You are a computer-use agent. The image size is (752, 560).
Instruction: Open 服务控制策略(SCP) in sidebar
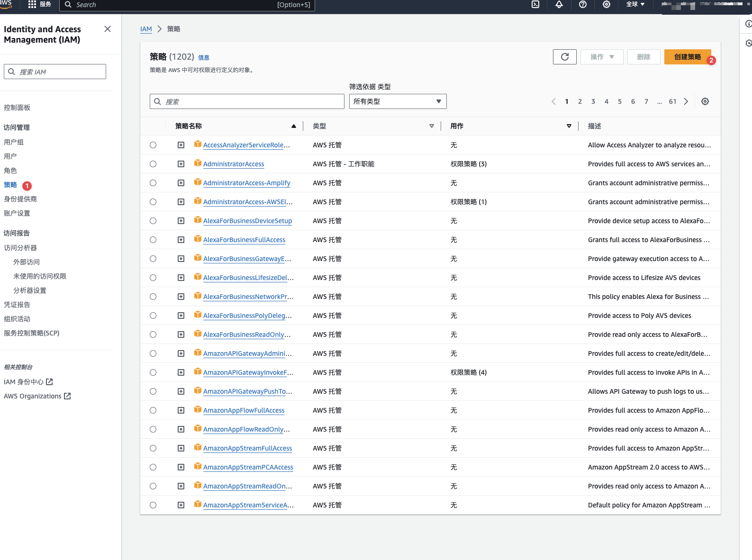point(32,333)
